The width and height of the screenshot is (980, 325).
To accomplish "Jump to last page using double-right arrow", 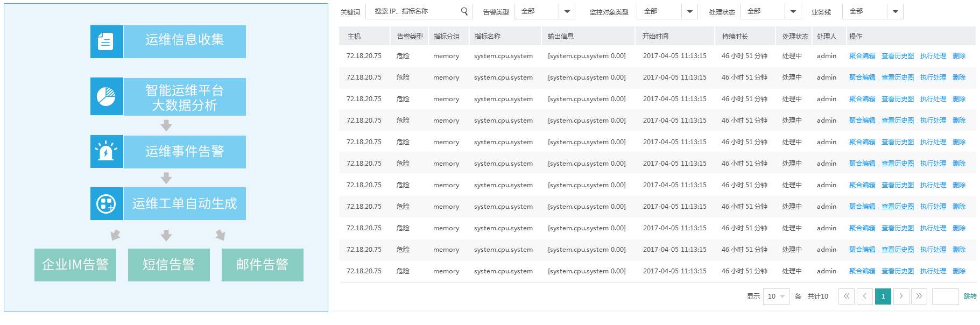I will 919,296.
